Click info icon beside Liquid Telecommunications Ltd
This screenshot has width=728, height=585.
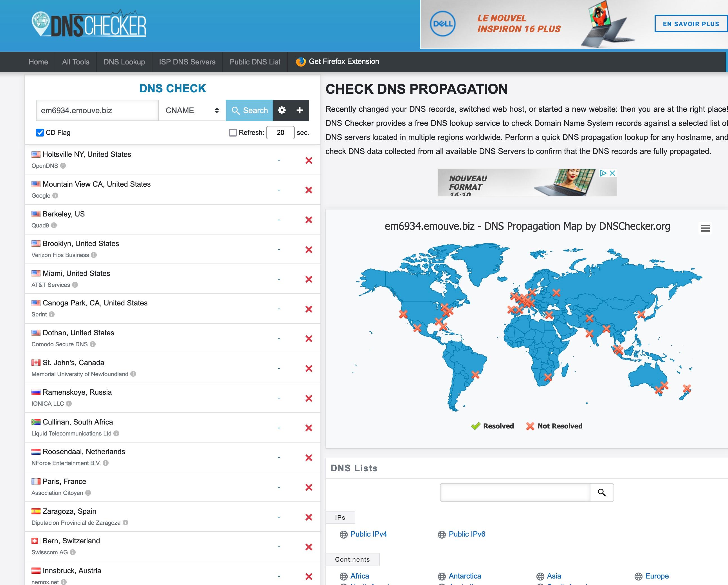coord(116,433)
